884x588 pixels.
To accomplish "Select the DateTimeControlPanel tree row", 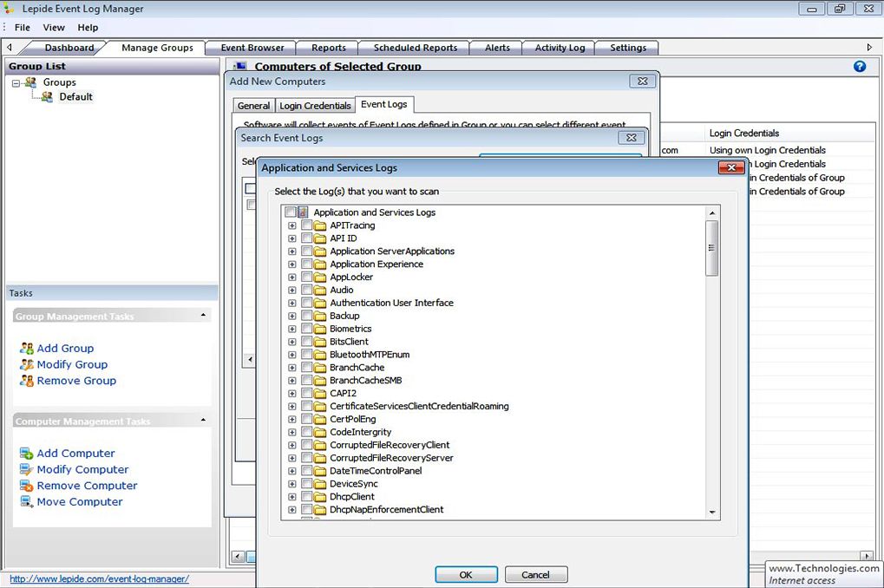I will 376,471.
